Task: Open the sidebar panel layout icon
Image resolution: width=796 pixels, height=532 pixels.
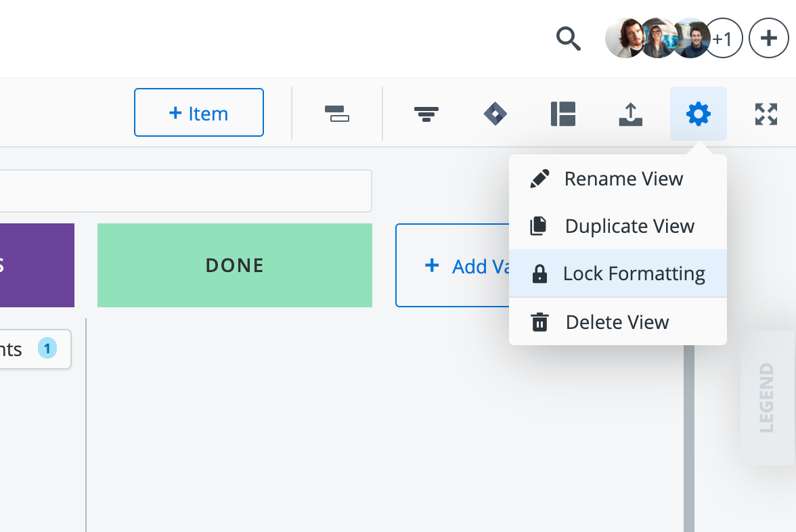Action: [563, 114]
